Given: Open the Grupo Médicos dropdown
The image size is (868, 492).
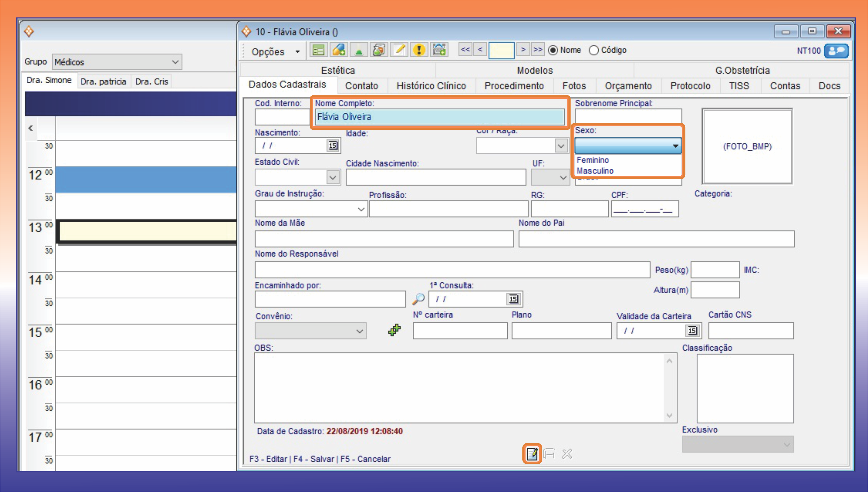Looking at the screenshot, I should (175, 62).
